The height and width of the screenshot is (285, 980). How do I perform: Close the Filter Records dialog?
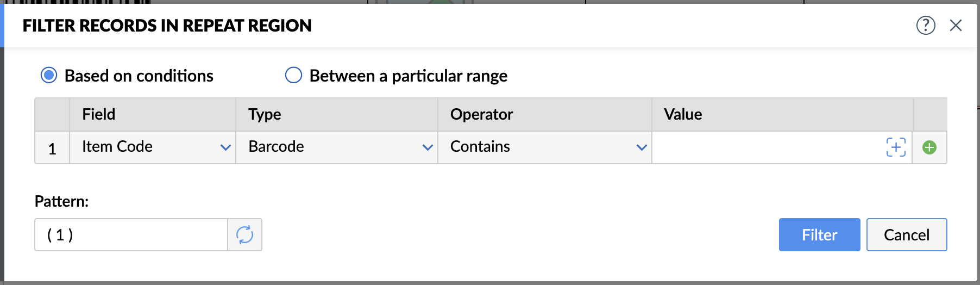(956, 25)
